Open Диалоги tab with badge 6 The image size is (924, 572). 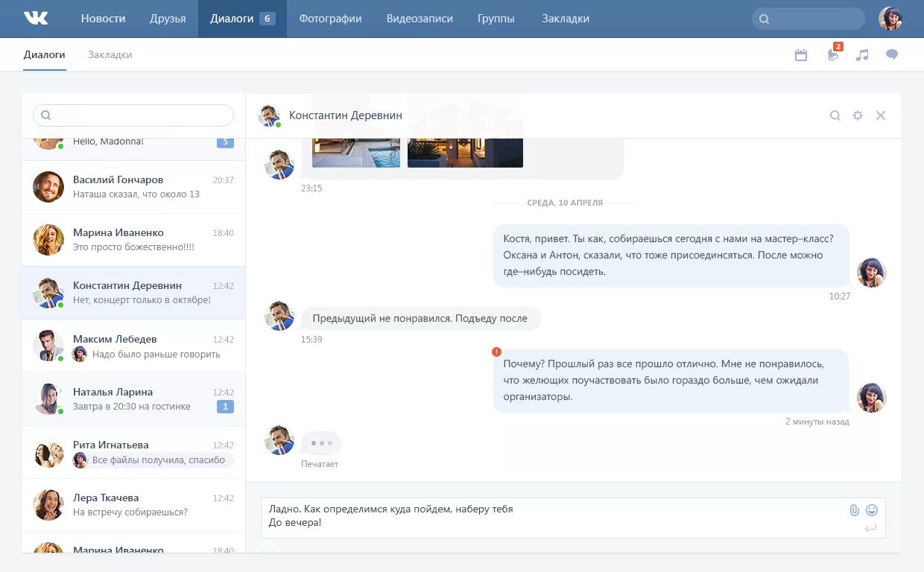click(x=242, y=19)
